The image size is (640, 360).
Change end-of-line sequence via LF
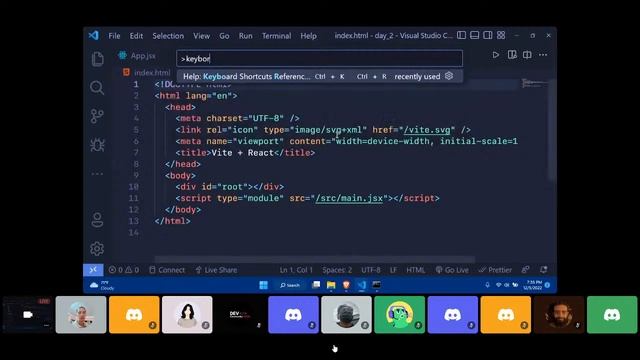[x=393, y=270]
